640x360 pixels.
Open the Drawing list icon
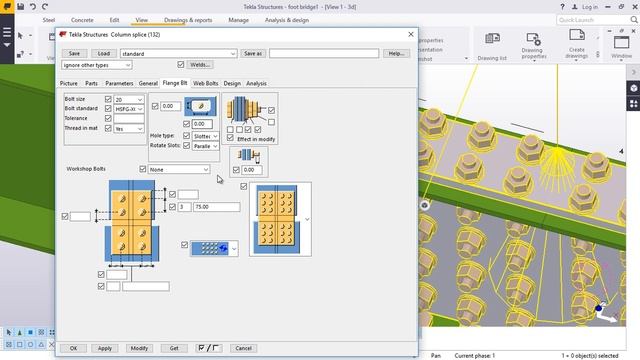pos(492,39)
